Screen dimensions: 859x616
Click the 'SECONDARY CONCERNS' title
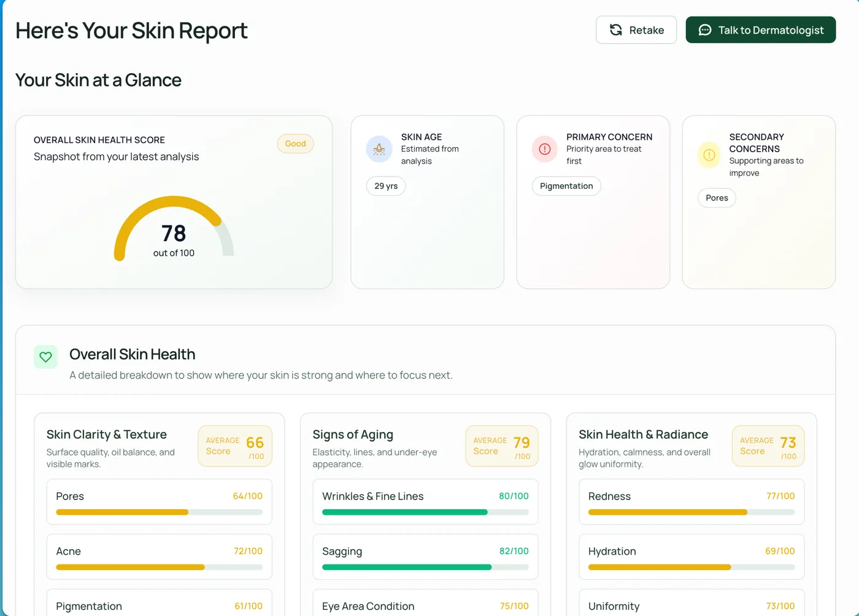point(757,143)
